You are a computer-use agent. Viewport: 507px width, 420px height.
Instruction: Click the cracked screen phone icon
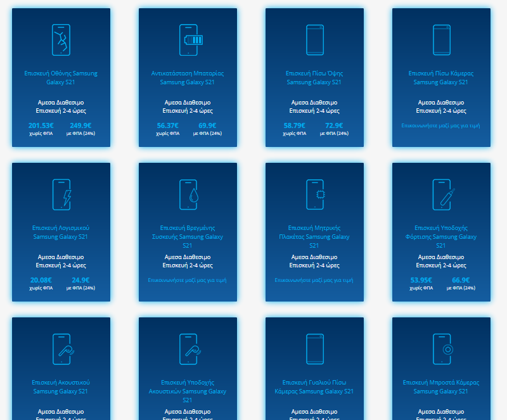click(x=61, y=40)
